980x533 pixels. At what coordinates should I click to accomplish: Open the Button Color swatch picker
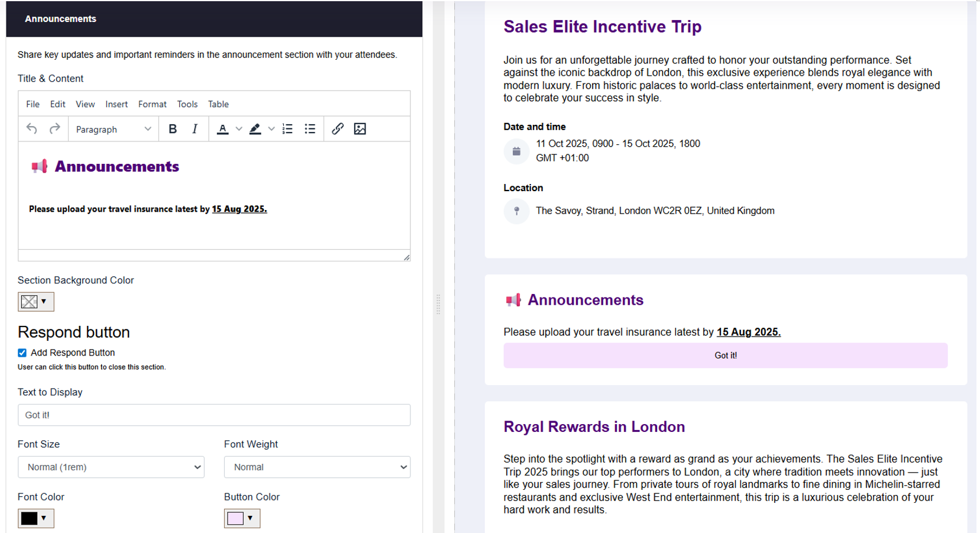pyautogui.click(x=242, y=518)
